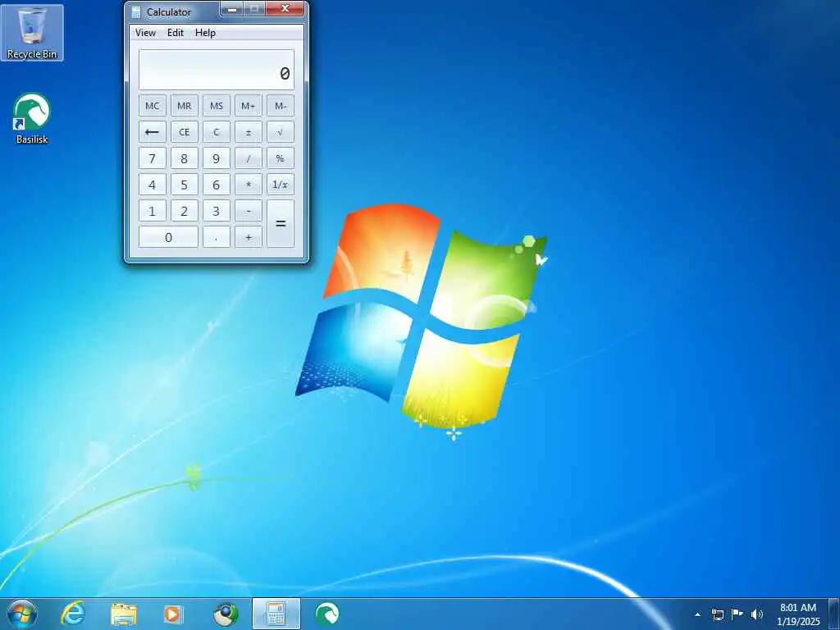Screen dimensions: 840x630
Task: Click the backspace arrow button
Action: (x=152, y=132)
